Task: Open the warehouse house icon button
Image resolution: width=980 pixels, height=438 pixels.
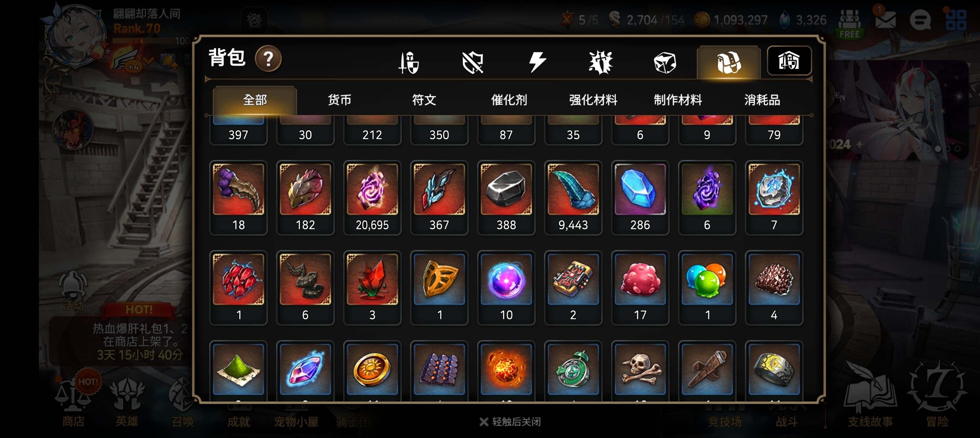Action: point(789,61)
